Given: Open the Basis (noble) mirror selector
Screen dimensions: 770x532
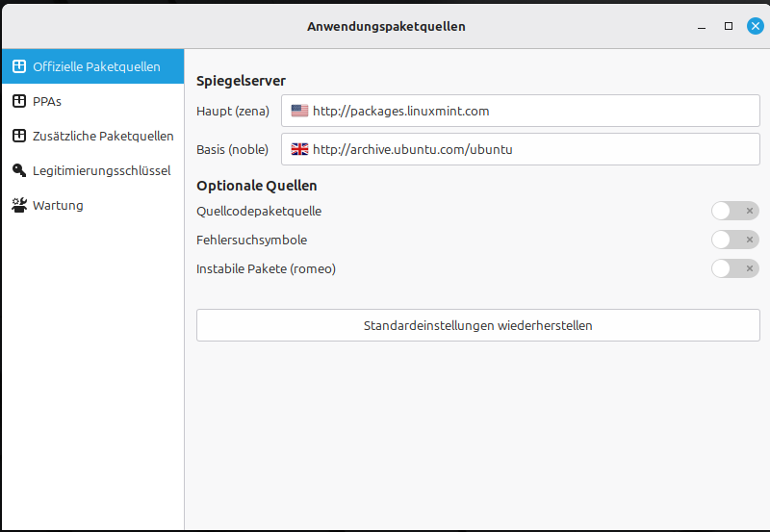Looking at the screenshot, I should 521,149.
